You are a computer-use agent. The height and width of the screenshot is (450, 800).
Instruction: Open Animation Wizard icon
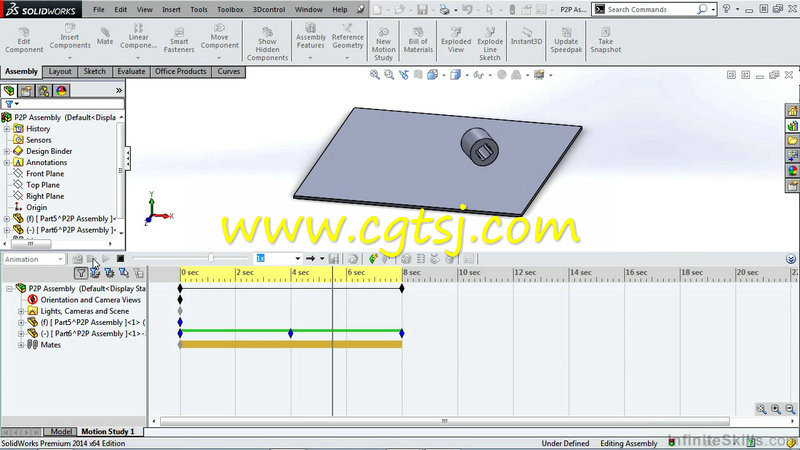coord(353,259)
